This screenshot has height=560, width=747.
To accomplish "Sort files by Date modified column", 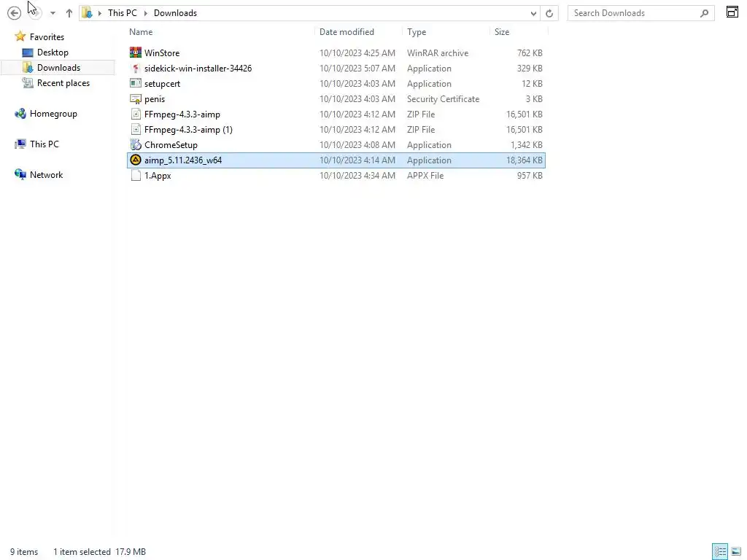I will [x=347, y=32].
